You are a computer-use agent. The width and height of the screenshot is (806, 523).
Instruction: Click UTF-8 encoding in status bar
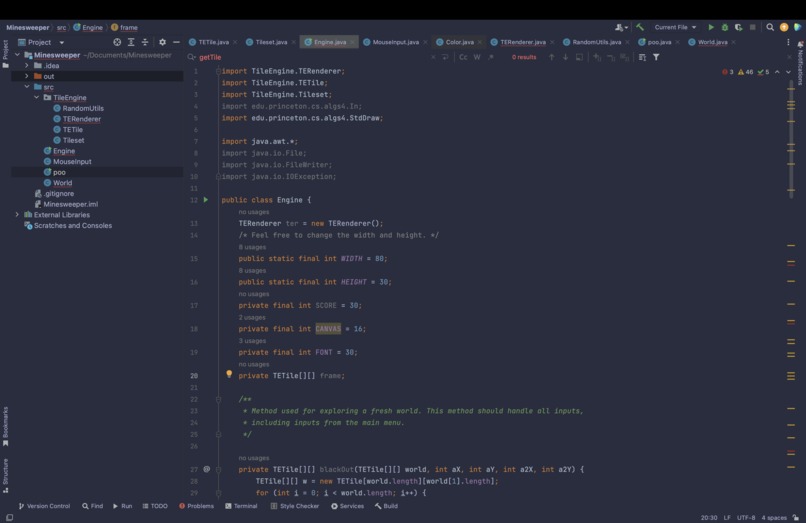[746, 517]
